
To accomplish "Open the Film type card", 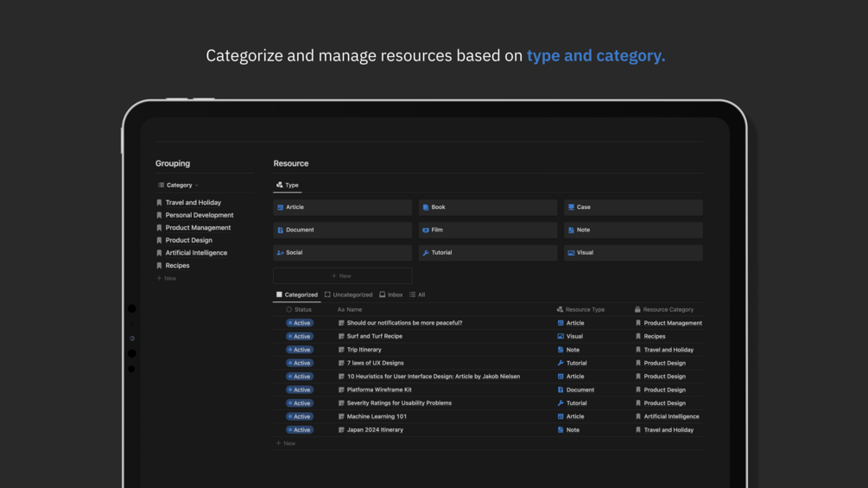I will 488,230.
